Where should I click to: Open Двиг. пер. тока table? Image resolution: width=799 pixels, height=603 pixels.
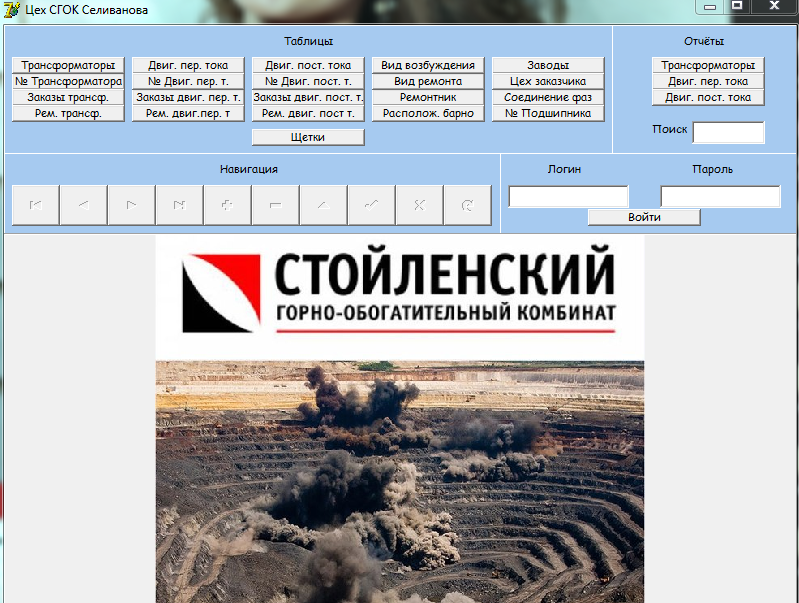188,65
